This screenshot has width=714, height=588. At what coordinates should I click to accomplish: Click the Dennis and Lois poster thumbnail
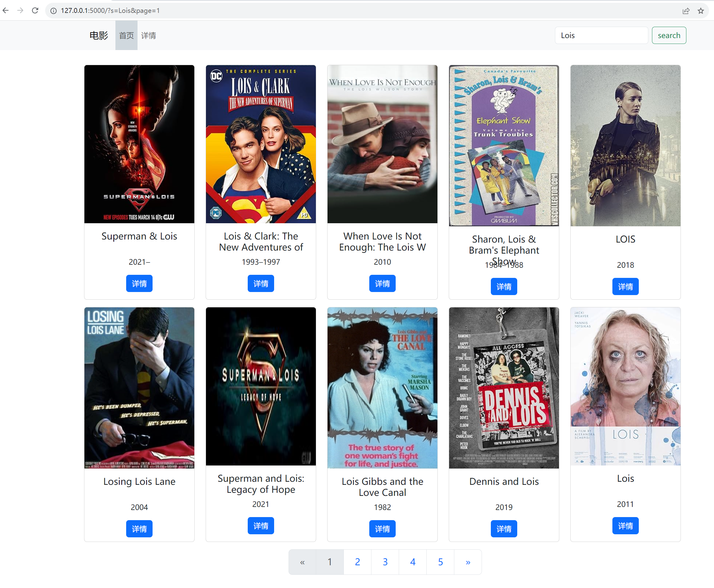click(x=504, y=386)
